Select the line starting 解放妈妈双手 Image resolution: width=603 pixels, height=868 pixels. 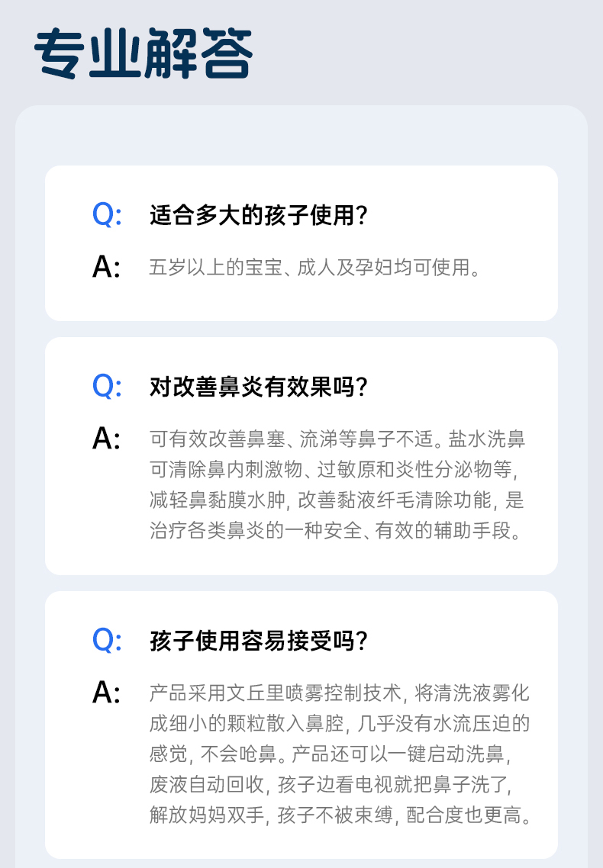pos(340,815)
